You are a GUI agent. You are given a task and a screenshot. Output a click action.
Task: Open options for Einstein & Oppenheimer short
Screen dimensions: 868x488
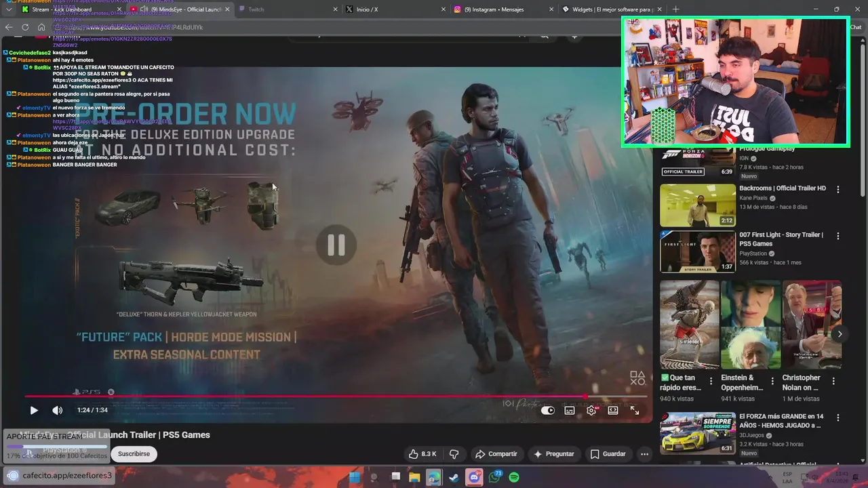click(772, 382)
